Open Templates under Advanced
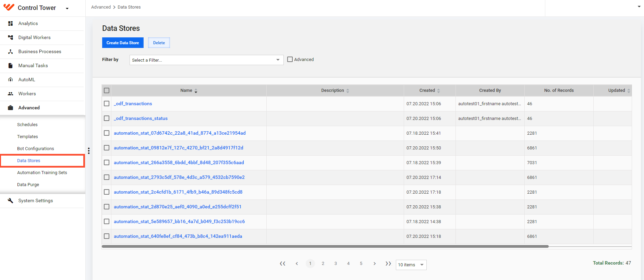Image resolution: width=644 pixels, height=280 pixels. 27,136
